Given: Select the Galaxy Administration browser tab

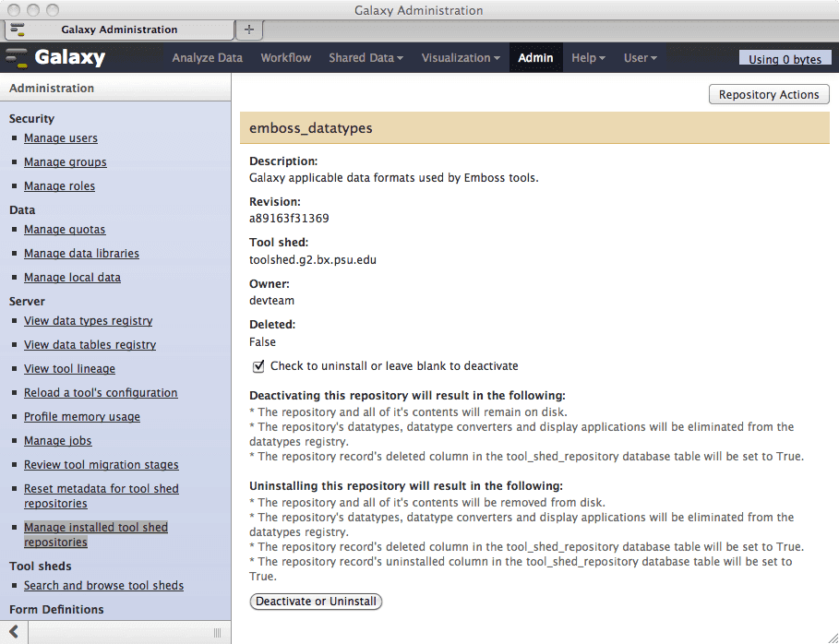Looking at the screenshot, I should [119, 30].
